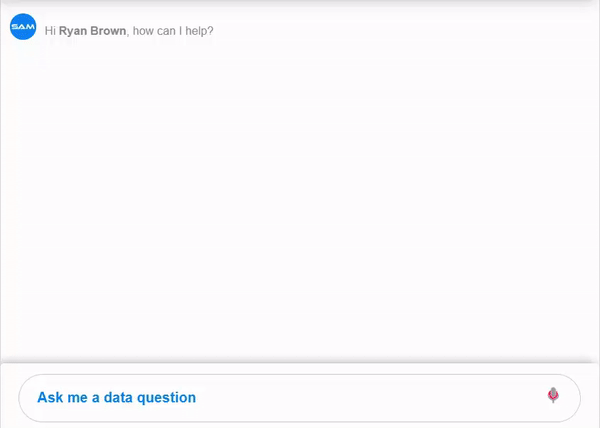This screenshot has width=600, height=428.
Task: Click the rounded query box left edge
Action: (x=22, y=398)
